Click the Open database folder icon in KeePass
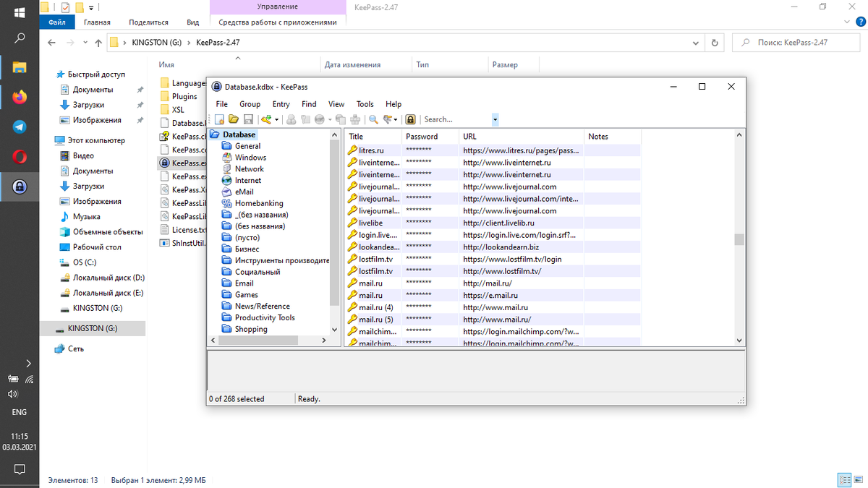The height and width of the screenshot is (488, 868). click(234, 119)
